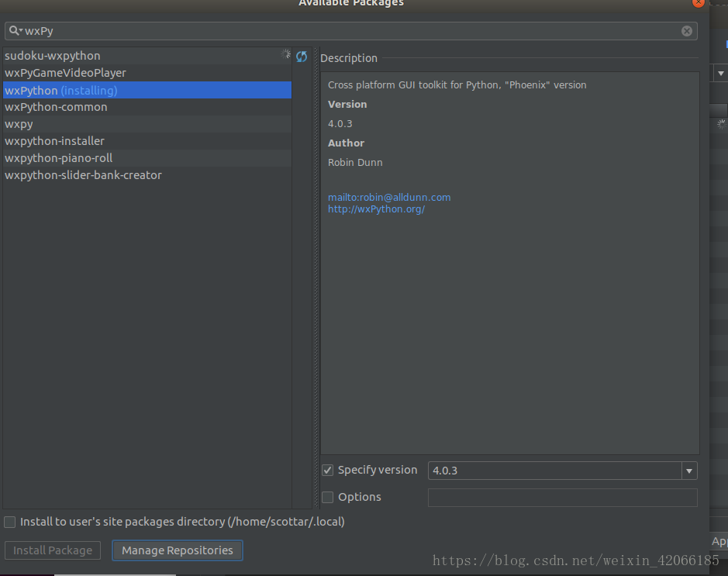Clear the search field with the X icon
The width and height of the screenshot is (728, 576).
point(687,31)
